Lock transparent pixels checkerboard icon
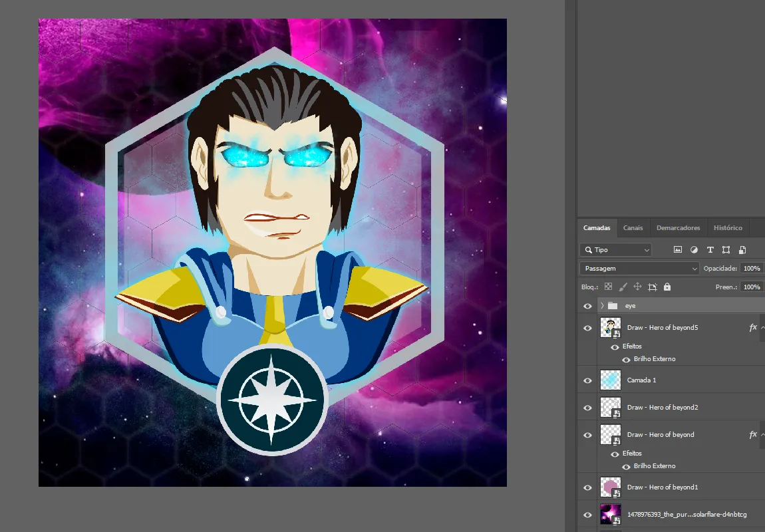 click(609, 287)
